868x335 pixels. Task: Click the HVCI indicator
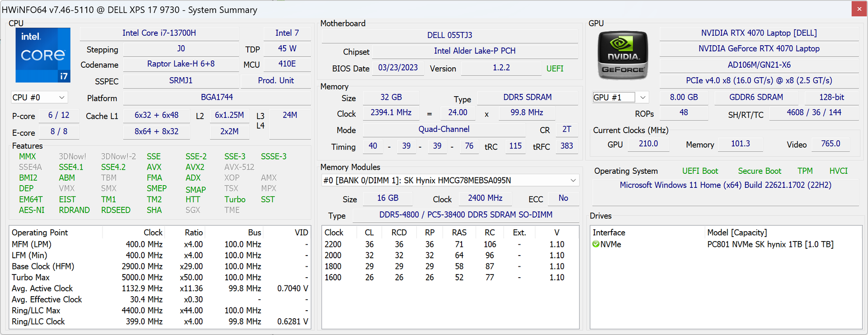[838, 171]
